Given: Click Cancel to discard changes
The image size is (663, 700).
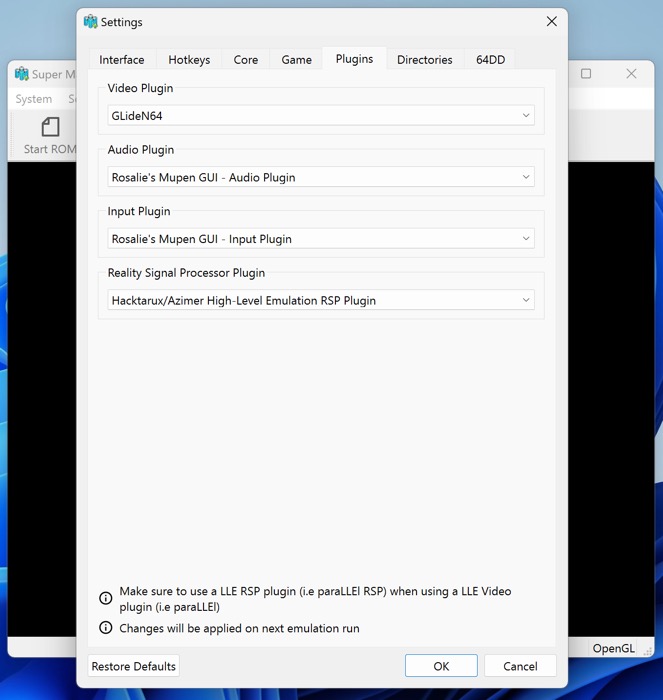Looking at the screenshot, I should (x=520, y=666).
